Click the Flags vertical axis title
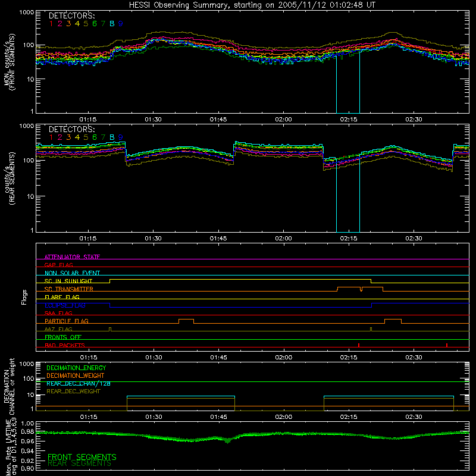 click(x=24, y=297)
